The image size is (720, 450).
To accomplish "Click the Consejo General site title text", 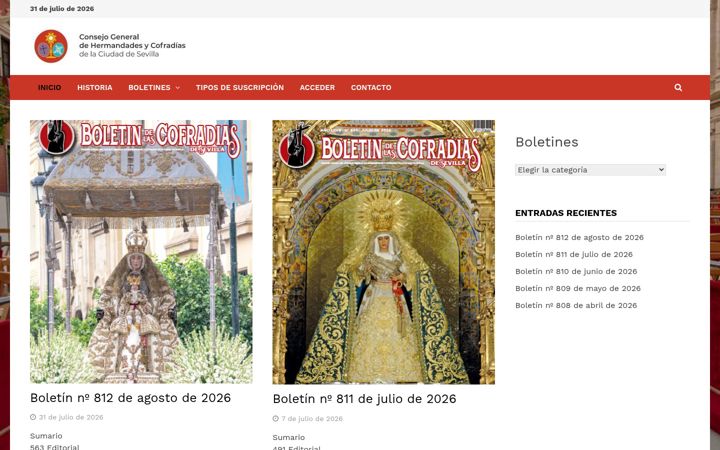I will tap(132, 45).
